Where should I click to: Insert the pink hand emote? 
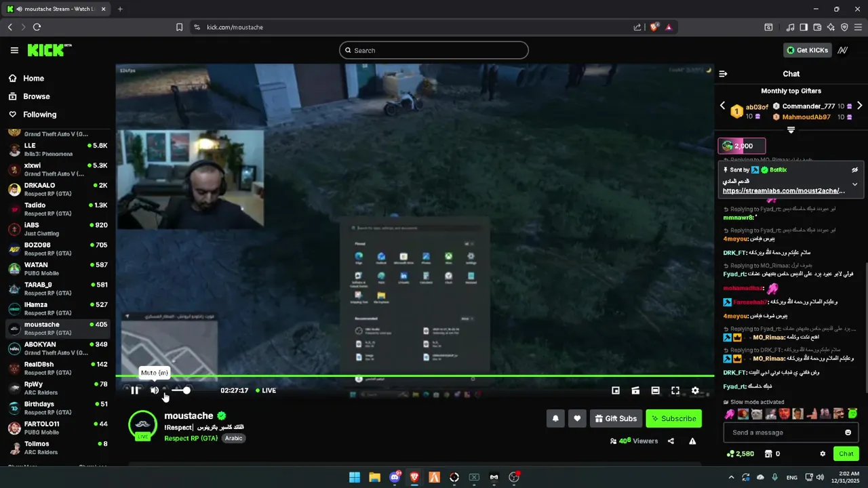pos(730,413)
